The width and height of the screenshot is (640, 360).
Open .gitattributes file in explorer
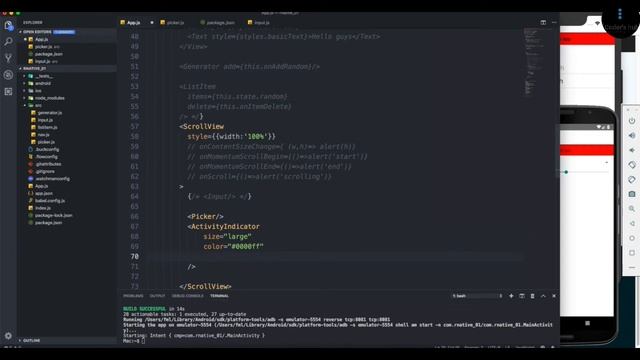48,164
